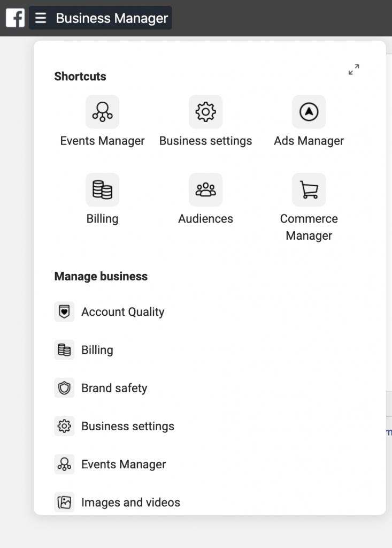This screenshot has height=548, width=392.
Task: Click the Facebook logo icon
Action: click(16, 18)
